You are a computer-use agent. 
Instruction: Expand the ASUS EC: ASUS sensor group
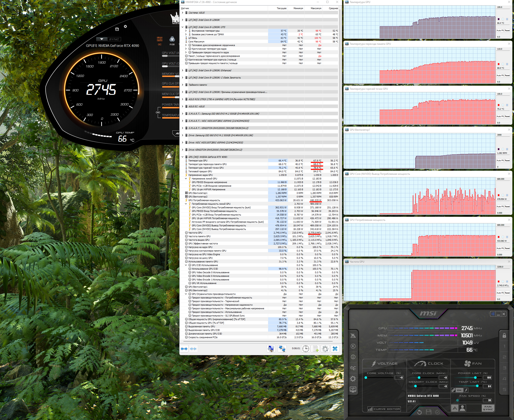183,106
